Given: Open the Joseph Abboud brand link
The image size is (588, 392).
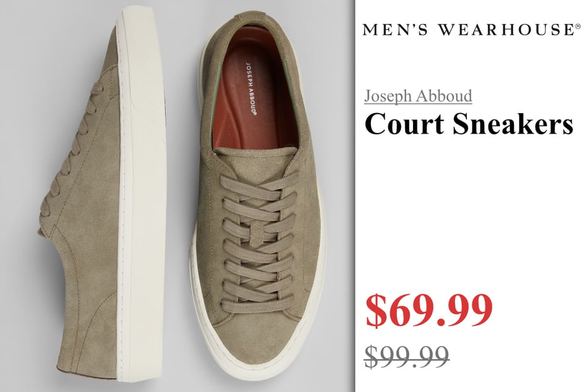Looking at the screenshot, I should (x=418, y=96).
